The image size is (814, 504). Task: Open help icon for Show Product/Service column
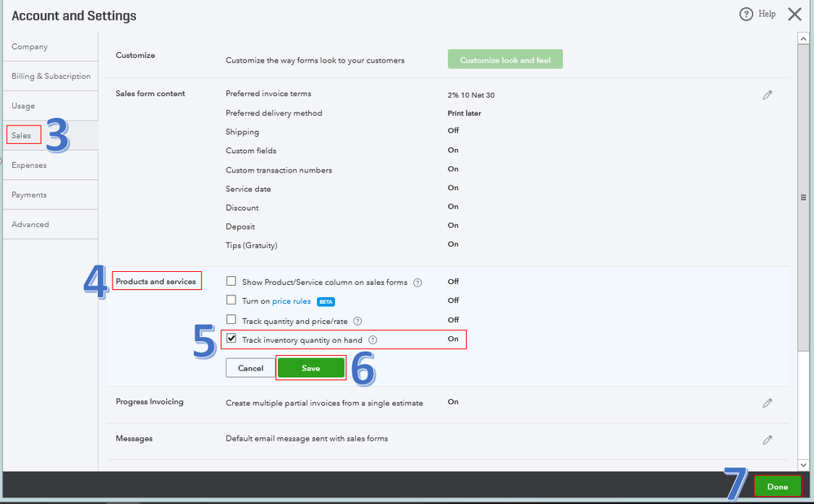click(417, 283)
